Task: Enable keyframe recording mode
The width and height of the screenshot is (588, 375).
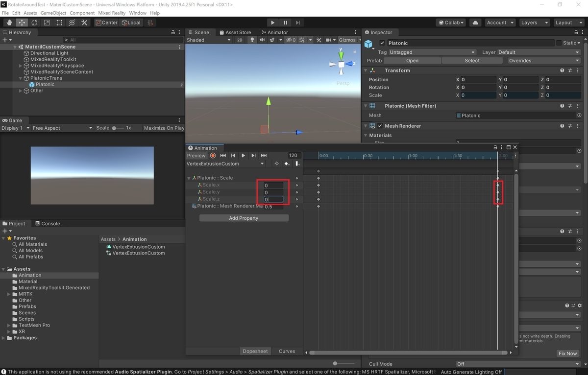Action: (213, 155)
